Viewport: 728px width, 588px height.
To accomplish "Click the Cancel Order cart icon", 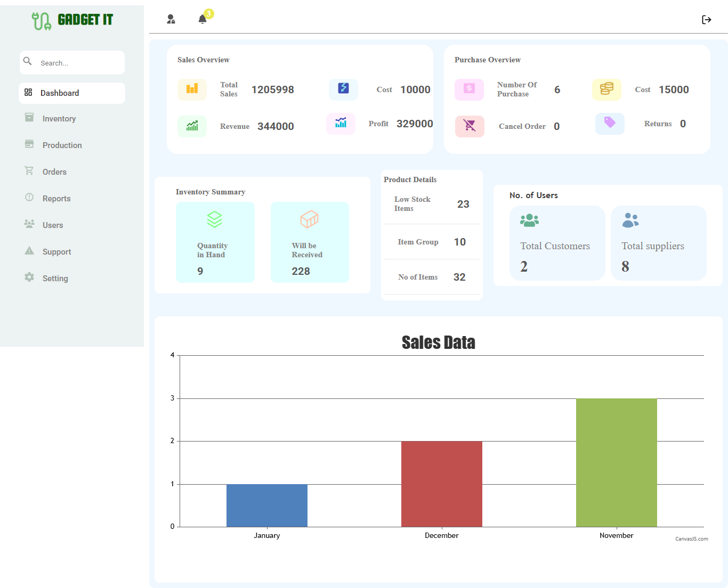I will [469, 126].
